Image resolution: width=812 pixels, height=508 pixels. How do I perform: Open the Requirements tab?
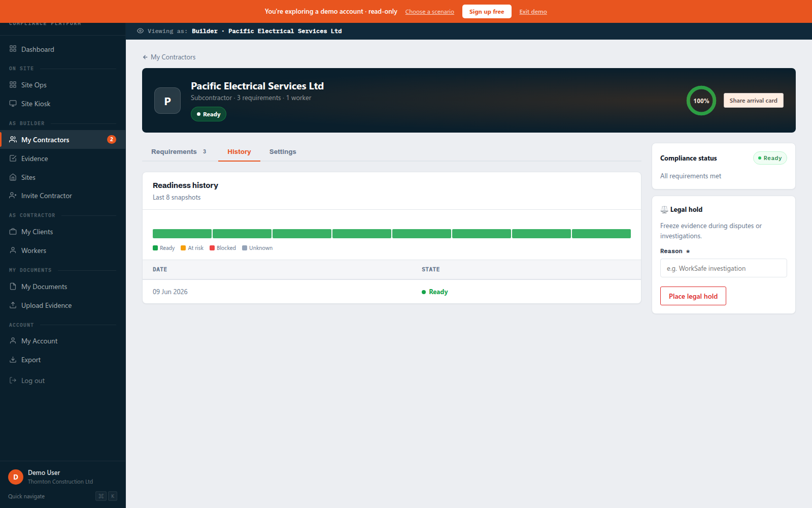click(x=179, y=151)
